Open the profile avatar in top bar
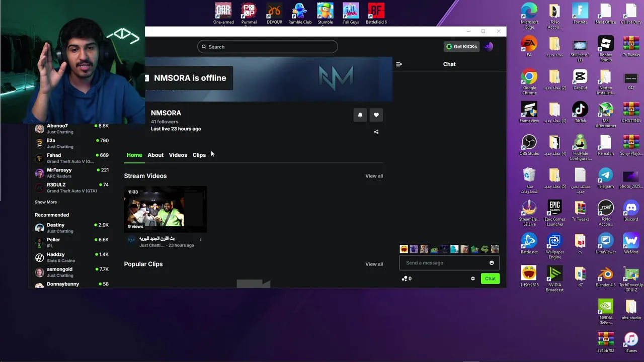Viewport: 644px width, 362px height. tap(489, 47)
